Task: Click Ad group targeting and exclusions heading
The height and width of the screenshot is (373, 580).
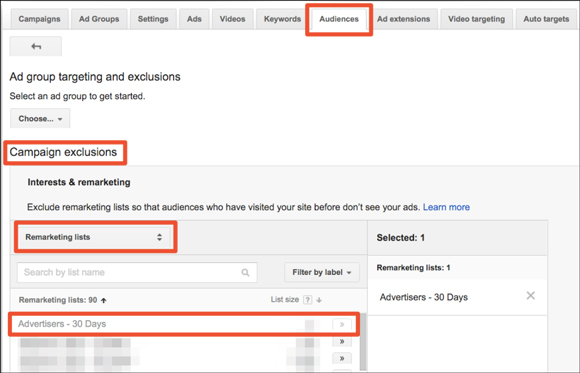Action: (x=95, y=77)
